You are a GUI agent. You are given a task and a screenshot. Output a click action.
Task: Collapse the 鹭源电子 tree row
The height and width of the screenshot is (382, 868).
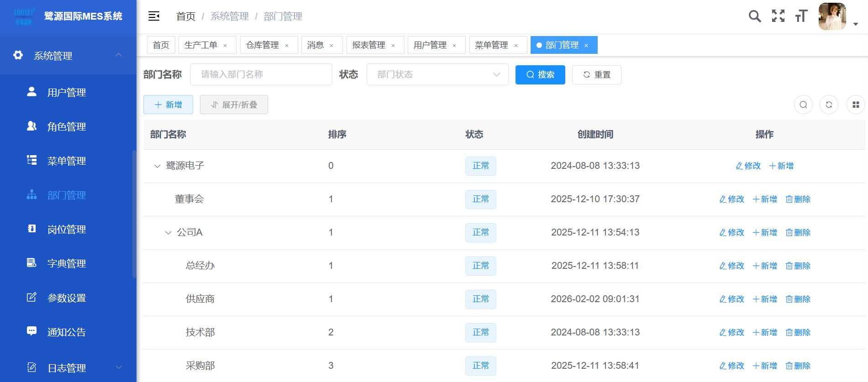157,166
